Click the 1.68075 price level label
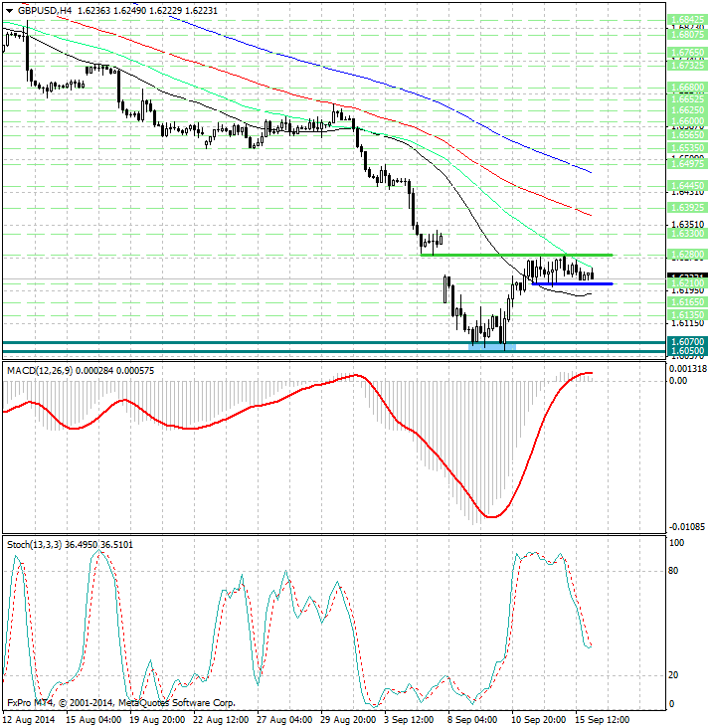 pos(687,35)
